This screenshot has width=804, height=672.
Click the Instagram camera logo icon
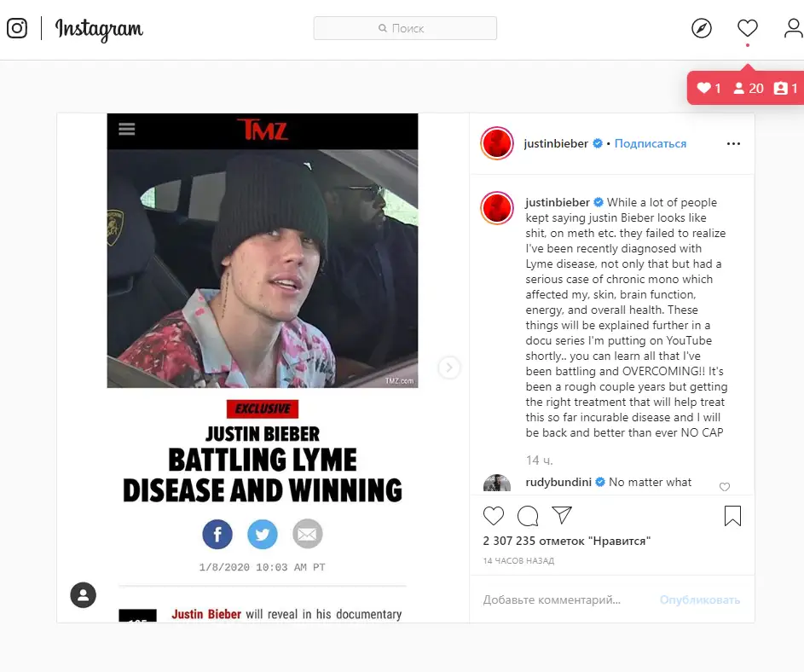(x=17, y=28)
